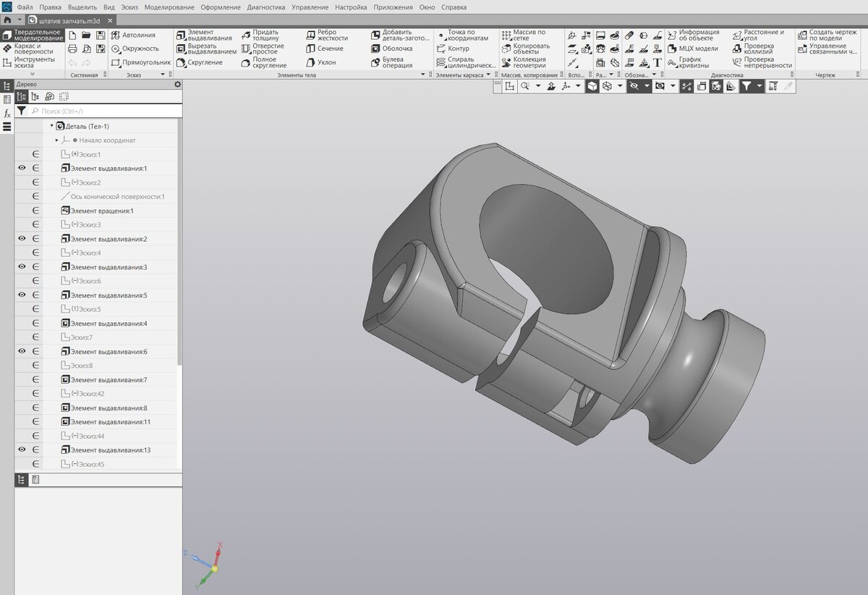Image resolution: width=868 pixels, height=595 pixels.
Task: Toggle visibility of Элемент выдавливания:5
Action: (x=22, y=295)
